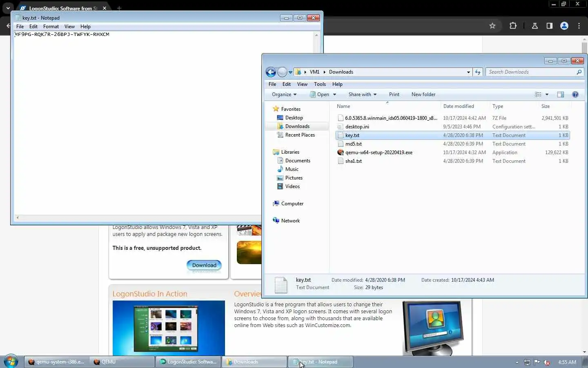Screen dimensions: 588x368
Task: Click the Refresh button beside the address bar
Action: tap(478, 72)
